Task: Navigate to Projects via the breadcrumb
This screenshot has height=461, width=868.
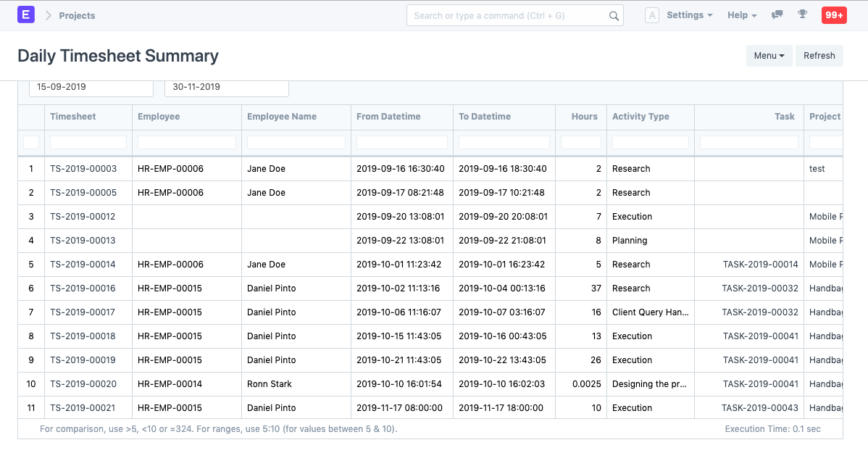Action: [x=76, y=15]
